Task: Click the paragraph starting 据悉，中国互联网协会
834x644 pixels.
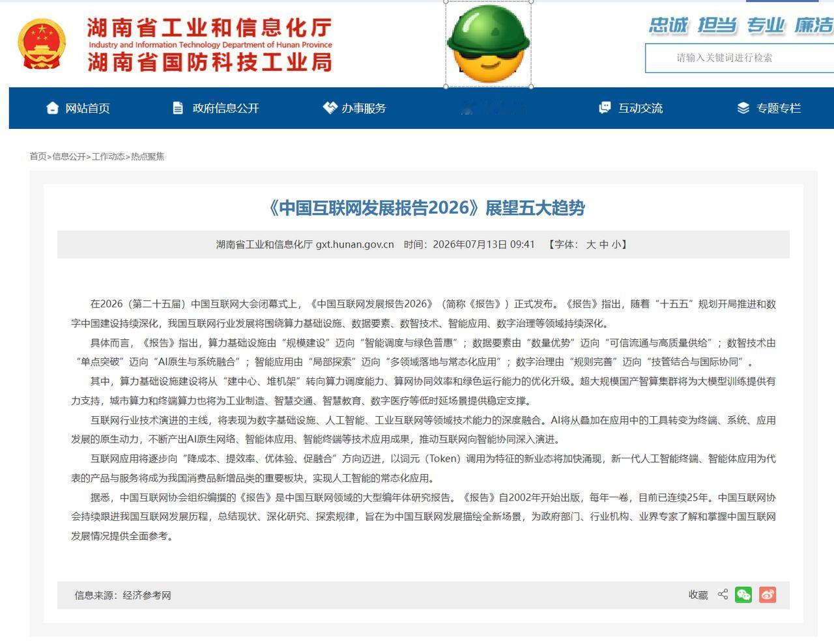Action: (x=424, y=517)
